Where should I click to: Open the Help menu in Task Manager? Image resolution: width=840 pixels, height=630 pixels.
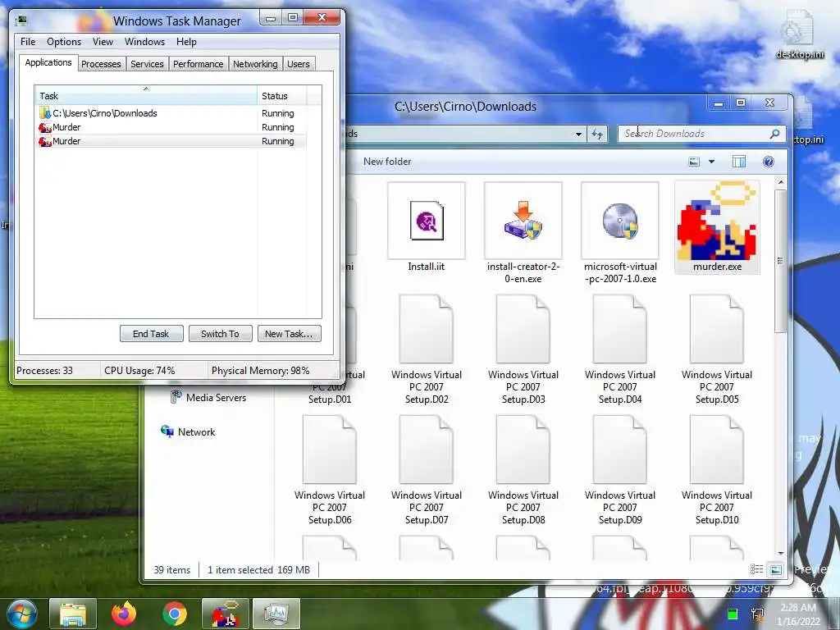click(x=186, y=42)
